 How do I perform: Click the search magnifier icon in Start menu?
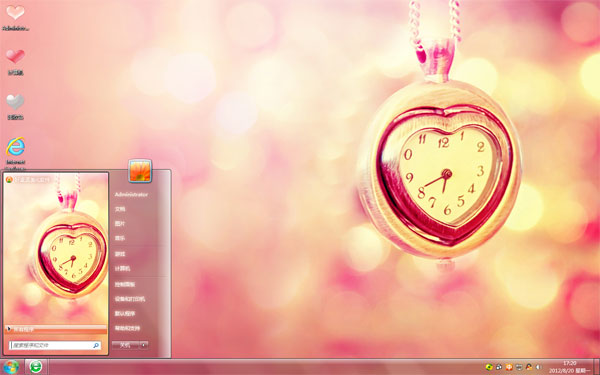pyautogui.click(x=96, y=346)
